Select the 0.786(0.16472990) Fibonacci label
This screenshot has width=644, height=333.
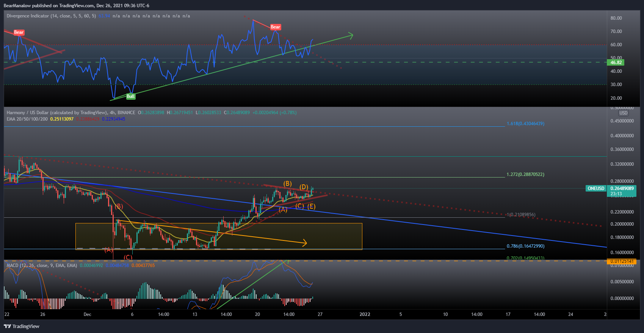pos(525,246)
